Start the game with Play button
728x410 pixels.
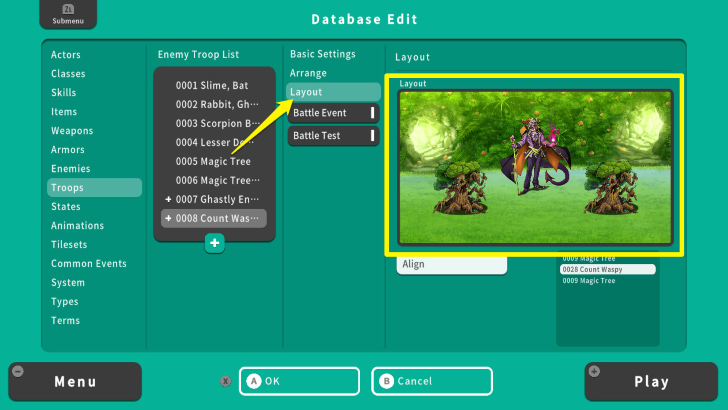click(651, 382)
